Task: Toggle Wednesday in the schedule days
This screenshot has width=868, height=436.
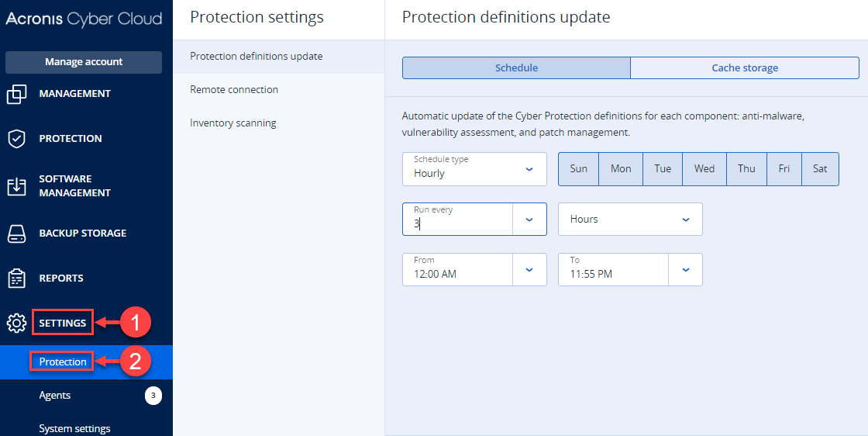Action: click(x=704, y=169)
